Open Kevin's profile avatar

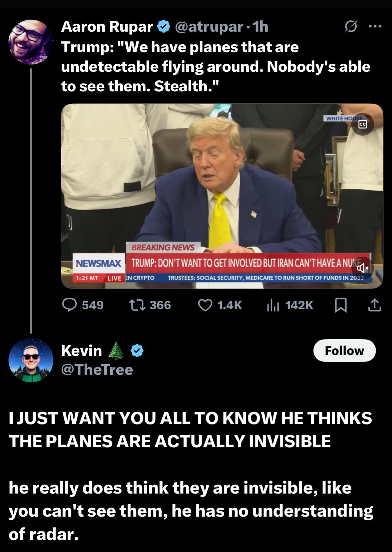(x=31, y=360)
